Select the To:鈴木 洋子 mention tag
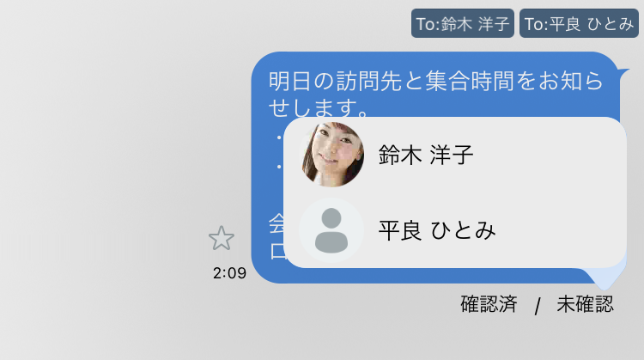 click(463, 23)
